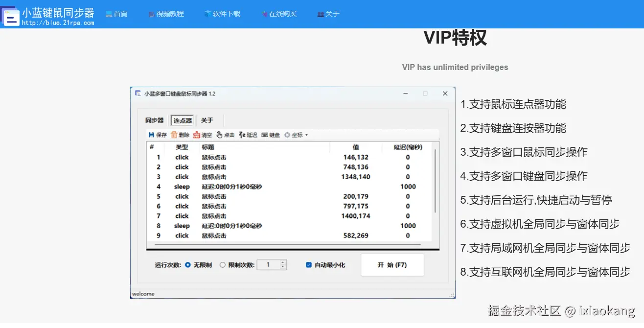Switch to the 同步器 tab
Image resolution: width=644 pixels, height=328 pixels.
point(154,120)
